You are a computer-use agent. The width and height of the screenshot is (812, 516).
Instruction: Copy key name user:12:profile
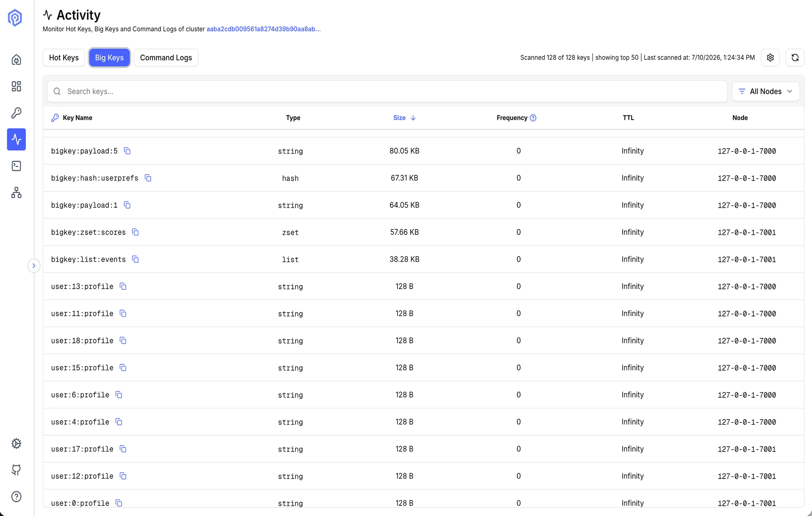click(123, 476)
